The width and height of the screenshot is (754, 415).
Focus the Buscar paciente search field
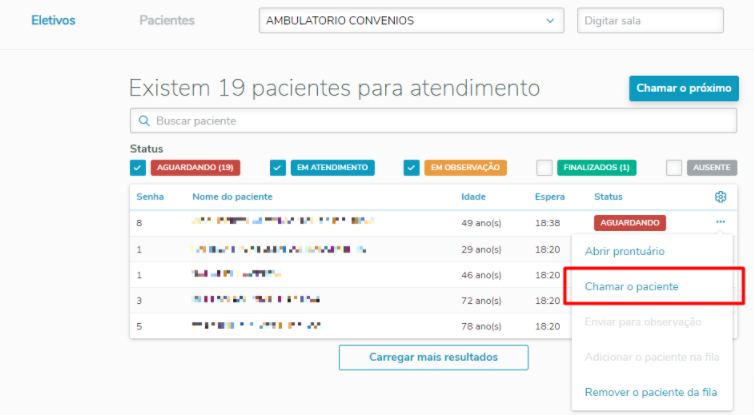[x=433, y=121]
